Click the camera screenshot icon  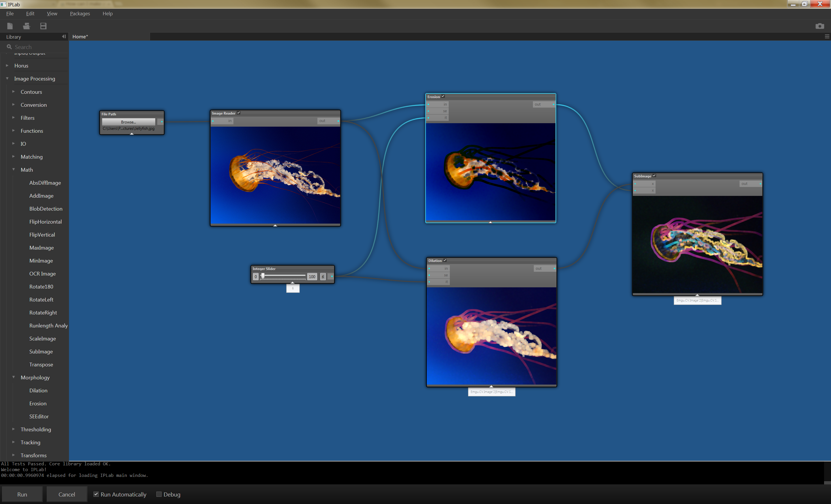pyautogui.click(x=819, y=26)
